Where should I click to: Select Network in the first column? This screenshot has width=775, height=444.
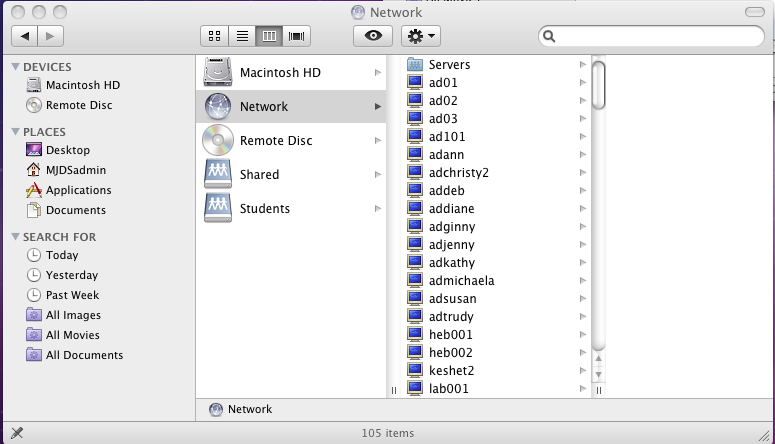291,106
